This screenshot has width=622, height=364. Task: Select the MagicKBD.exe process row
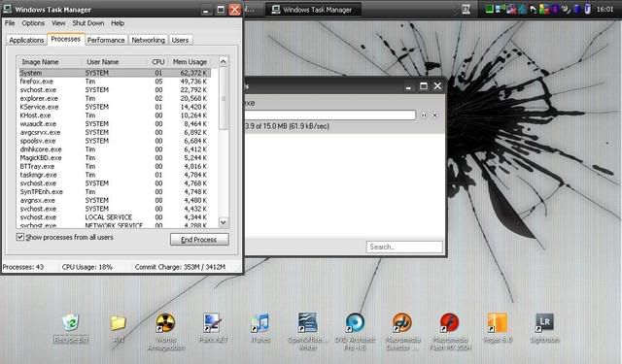pyautogui.click(x=115, y=157)
